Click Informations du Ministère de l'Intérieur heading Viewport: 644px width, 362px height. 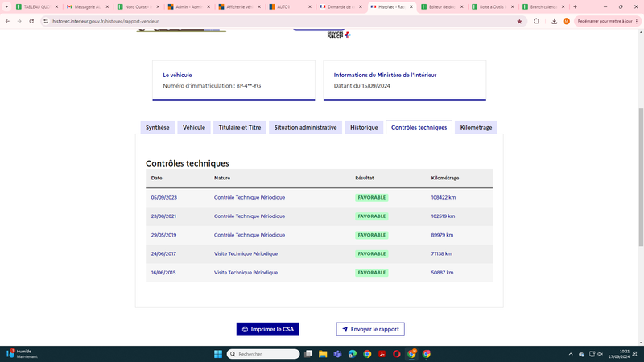(x=385, y=75)
